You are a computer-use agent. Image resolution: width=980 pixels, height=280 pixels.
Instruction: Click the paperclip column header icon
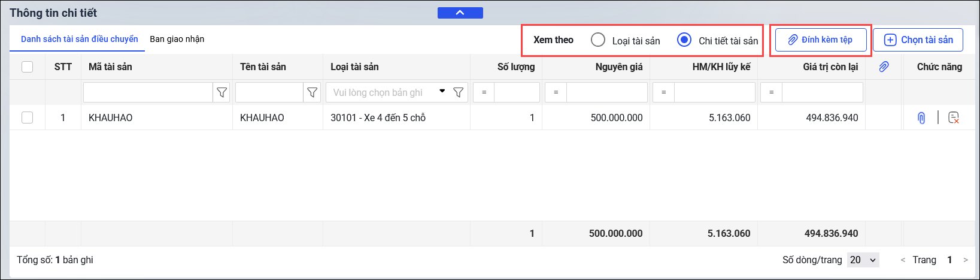pos(884,67)
